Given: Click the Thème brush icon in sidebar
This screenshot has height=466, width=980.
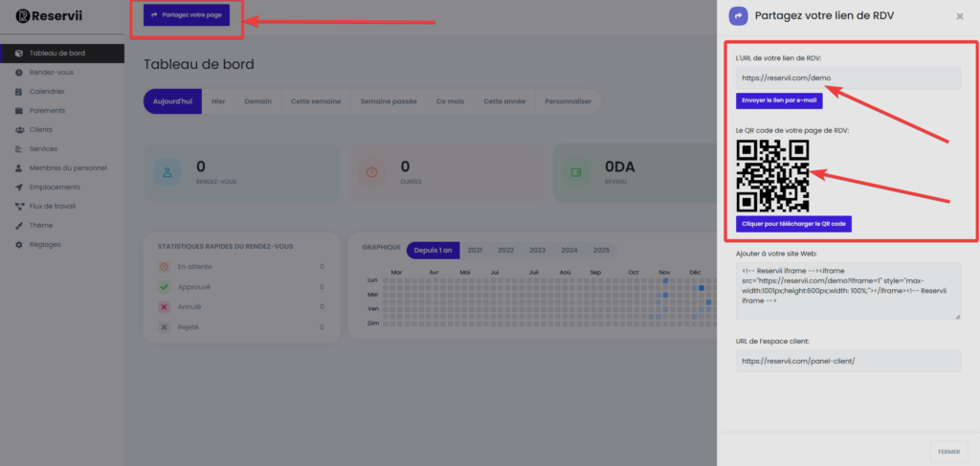Looking at the screenshot, I should pyautogui.click(x=19, y=226).
